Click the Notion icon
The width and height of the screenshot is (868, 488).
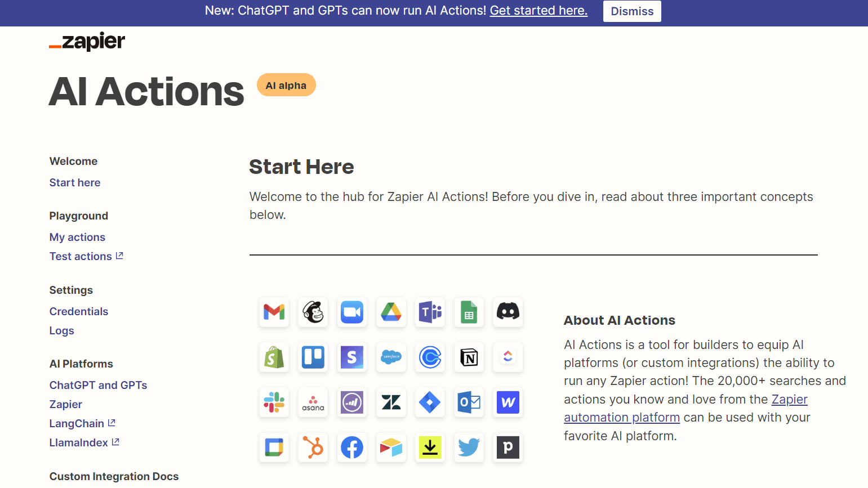[469, 357]
